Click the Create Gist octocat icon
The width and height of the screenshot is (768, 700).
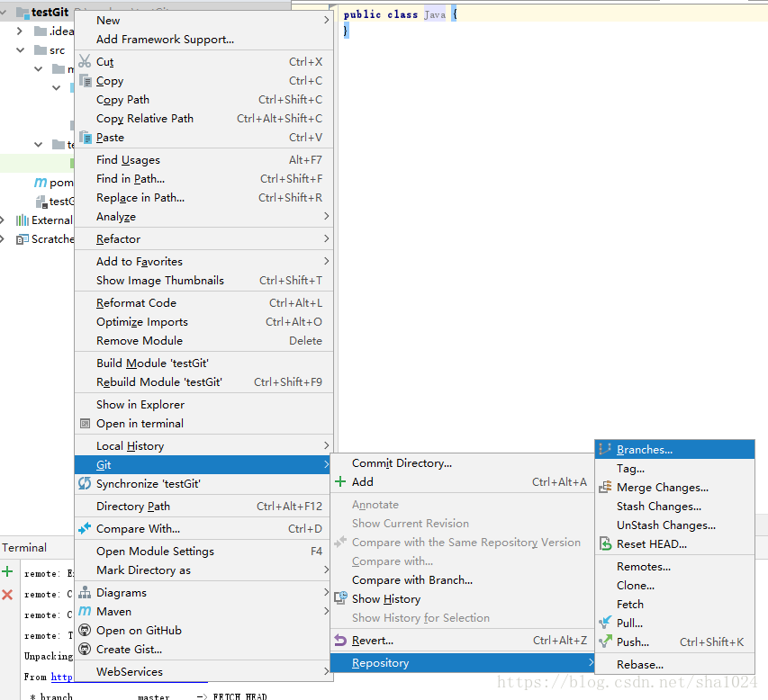(x=85, y=649)
